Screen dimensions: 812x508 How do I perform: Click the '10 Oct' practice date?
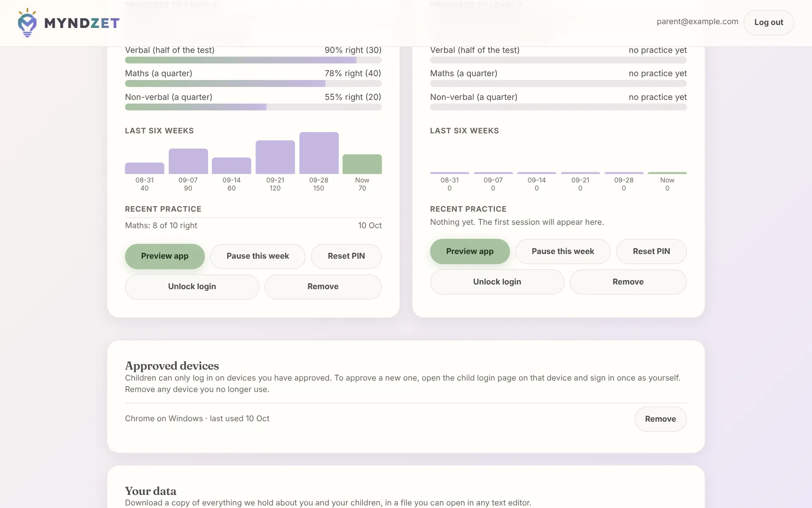[370, 226]
